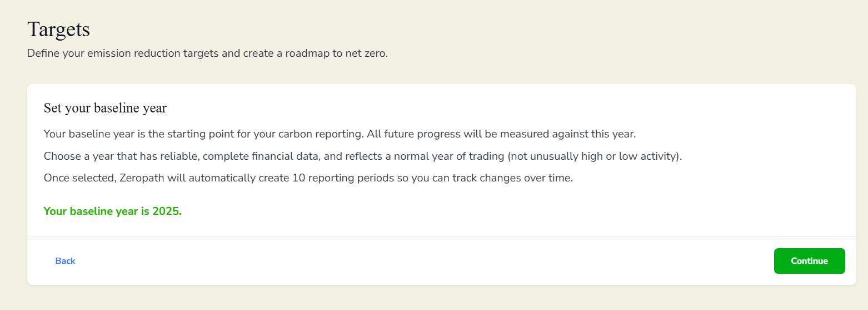Click the '2025' year in green text
This screenshot has height=310, width=868.
coord(167,211)
